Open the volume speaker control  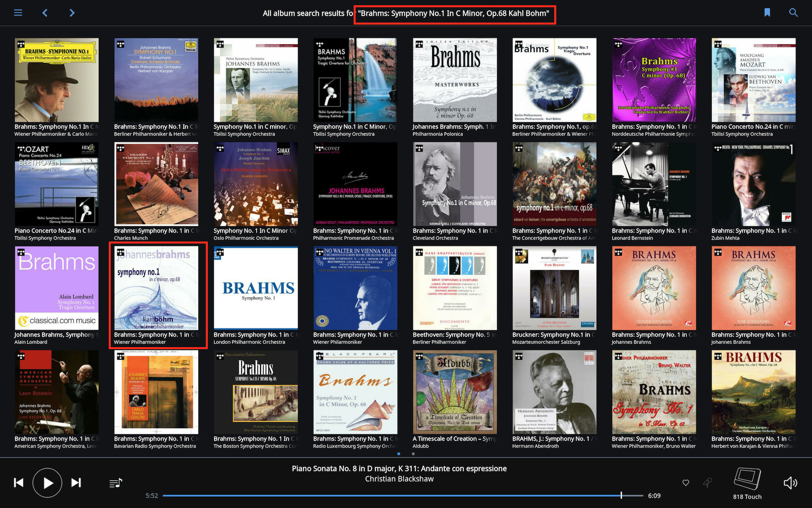[x=790, y=483]
